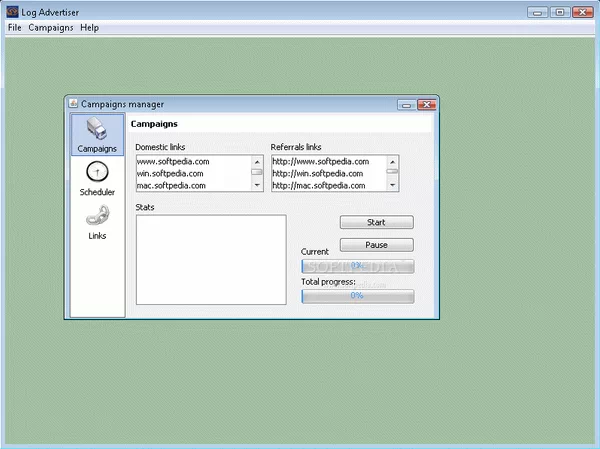Image resolution: width=600 pixels, height=449 pixels.
Task: Click the Pause button
Action: coord(377,245)
